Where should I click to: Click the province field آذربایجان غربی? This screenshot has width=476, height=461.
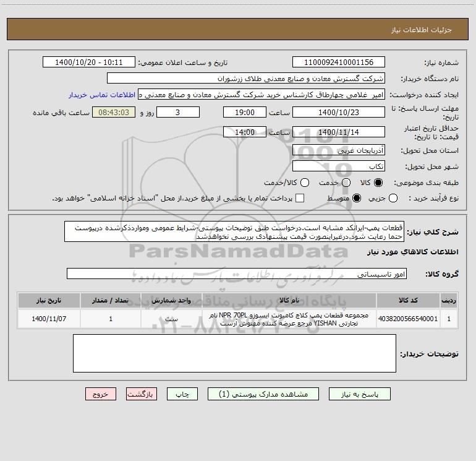339,150
